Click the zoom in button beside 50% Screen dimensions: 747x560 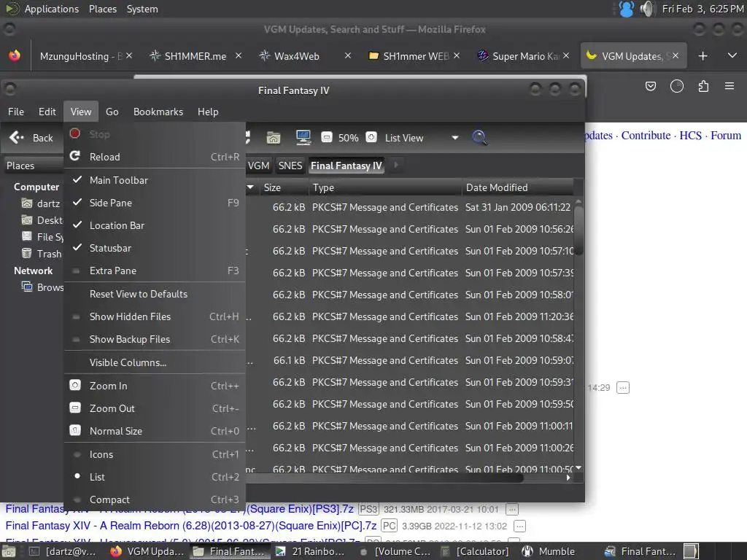[371, 137]
